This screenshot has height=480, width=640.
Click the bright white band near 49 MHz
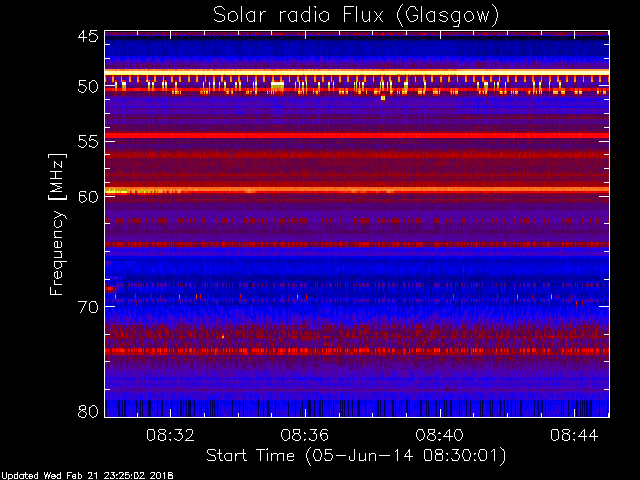(x=357, y=72)
